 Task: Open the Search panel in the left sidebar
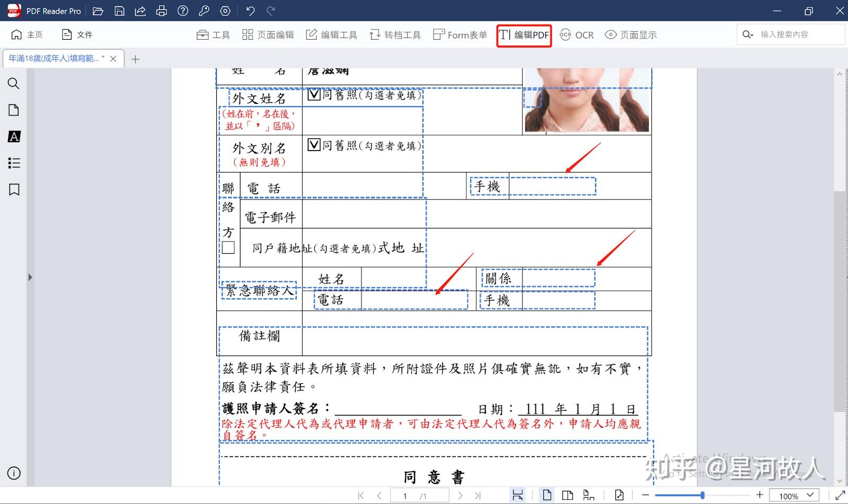(14, 84)
